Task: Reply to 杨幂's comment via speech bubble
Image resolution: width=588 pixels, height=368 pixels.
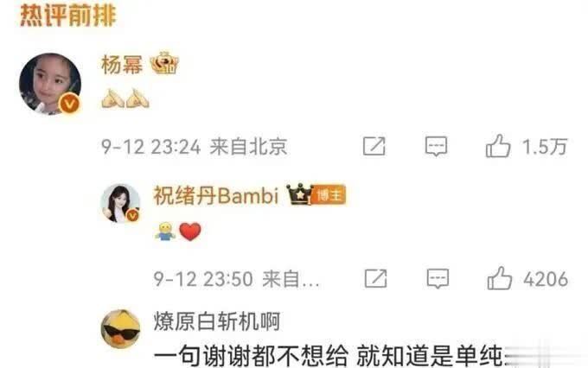Action: (436, 146)
